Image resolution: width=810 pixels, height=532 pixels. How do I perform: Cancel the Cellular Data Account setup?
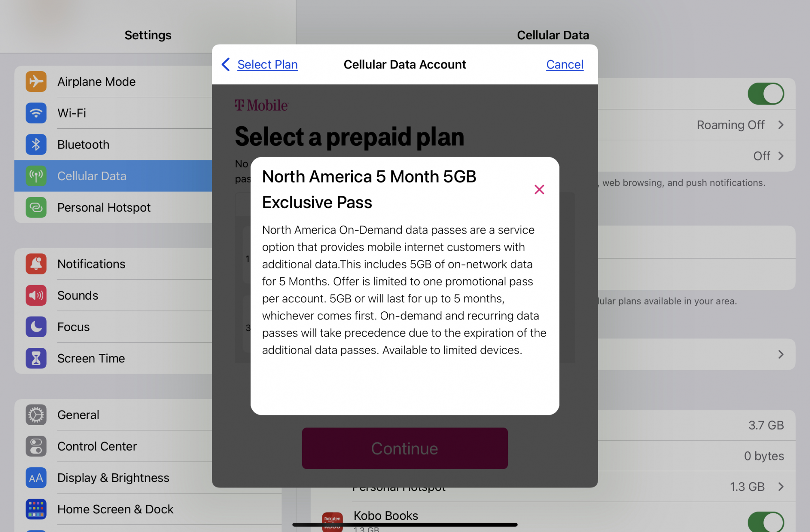tap(565, 64)
